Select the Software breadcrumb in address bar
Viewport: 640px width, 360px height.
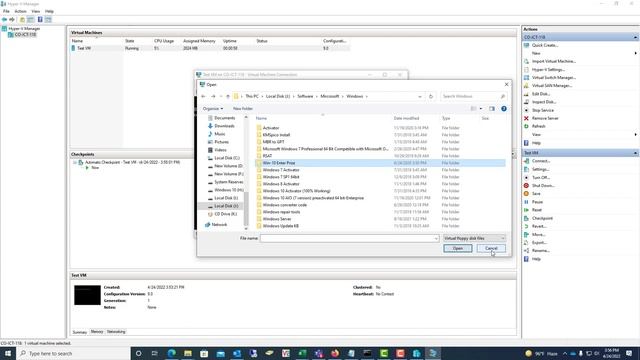tap(305, 96)
